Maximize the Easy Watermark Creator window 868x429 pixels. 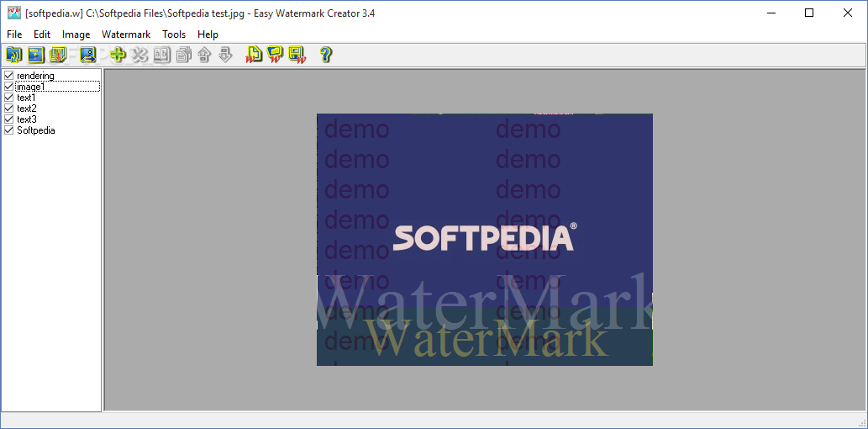(x=809, y=13)
